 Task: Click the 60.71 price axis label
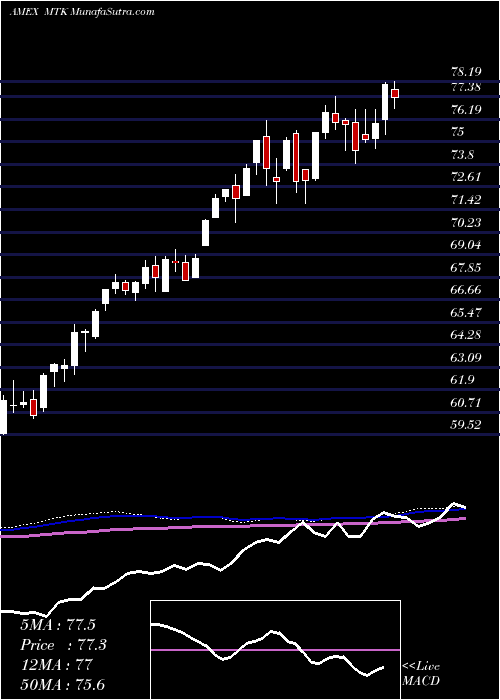click(467, 403)
